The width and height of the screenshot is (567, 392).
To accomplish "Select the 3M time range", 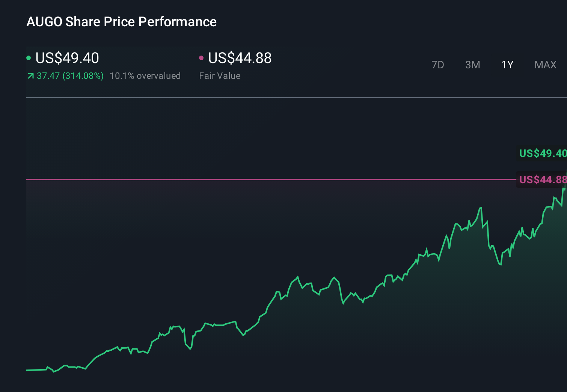I will 472,65.
